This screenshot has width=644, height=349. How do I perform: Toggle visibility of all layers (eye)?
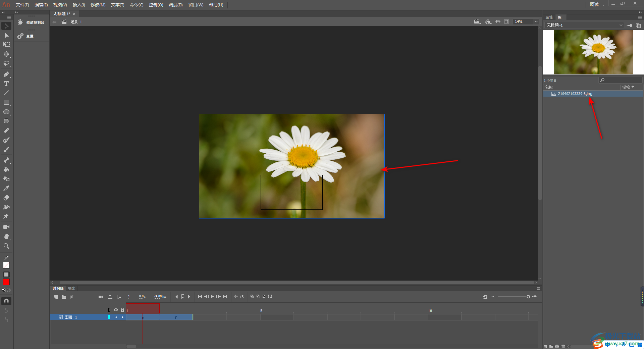[x=116, y=310]
